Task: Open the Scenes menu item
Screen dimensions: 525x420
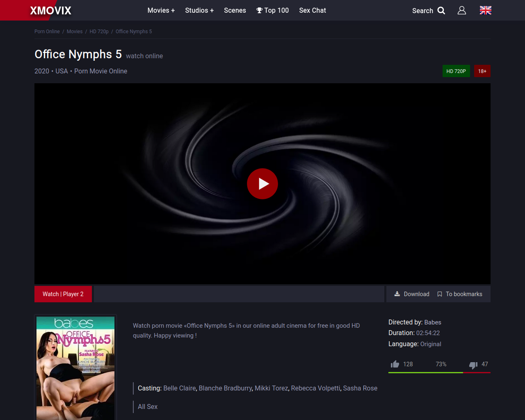Action: click(235, 10)
